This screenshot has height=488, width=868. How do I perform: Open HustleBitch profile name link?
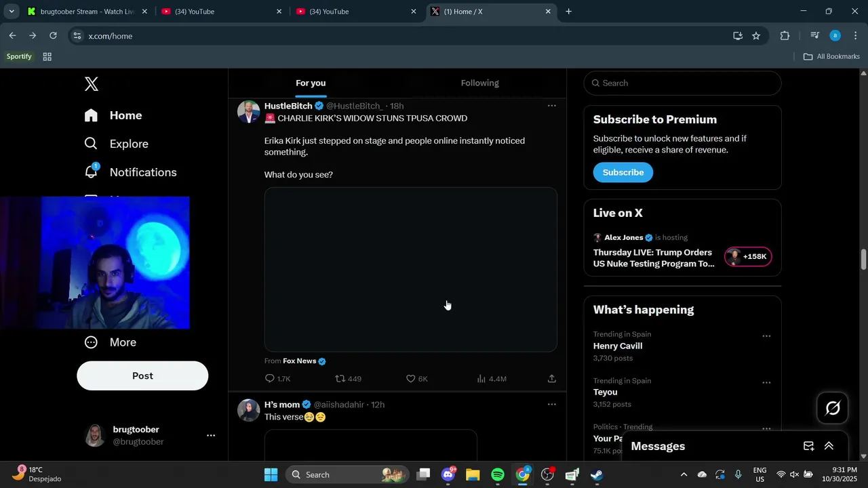[288, 106]
